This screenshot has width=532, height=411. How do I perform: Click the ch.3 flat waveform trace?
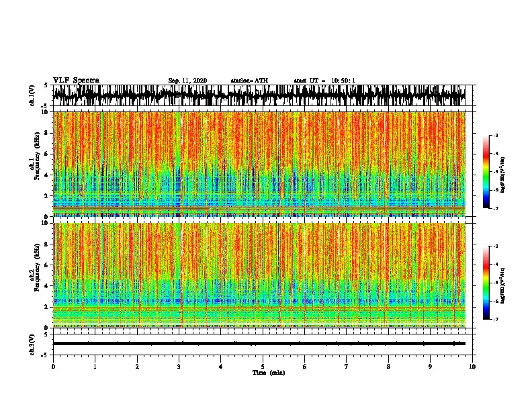[x=259, y=344]
